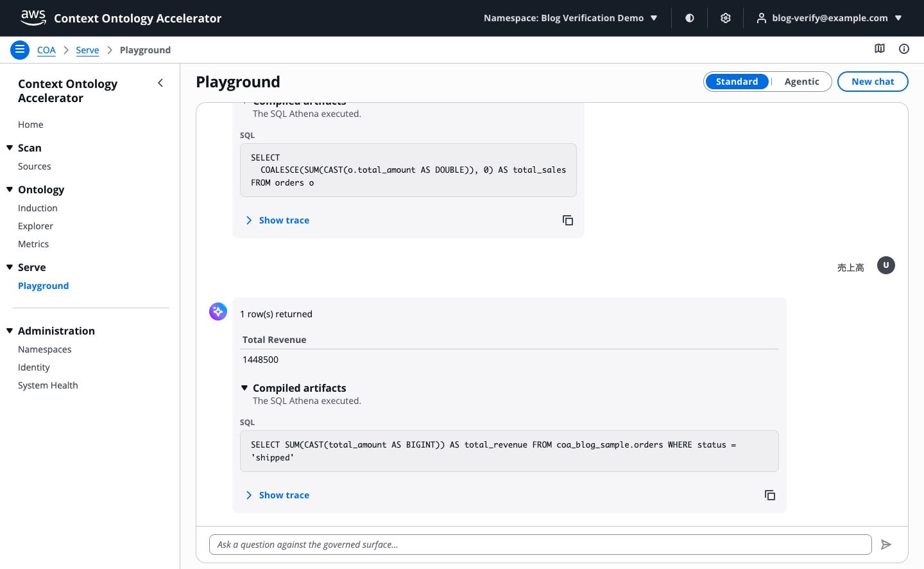Open Sources page
The image size is (924, 569).
click(x=35, y=166)
